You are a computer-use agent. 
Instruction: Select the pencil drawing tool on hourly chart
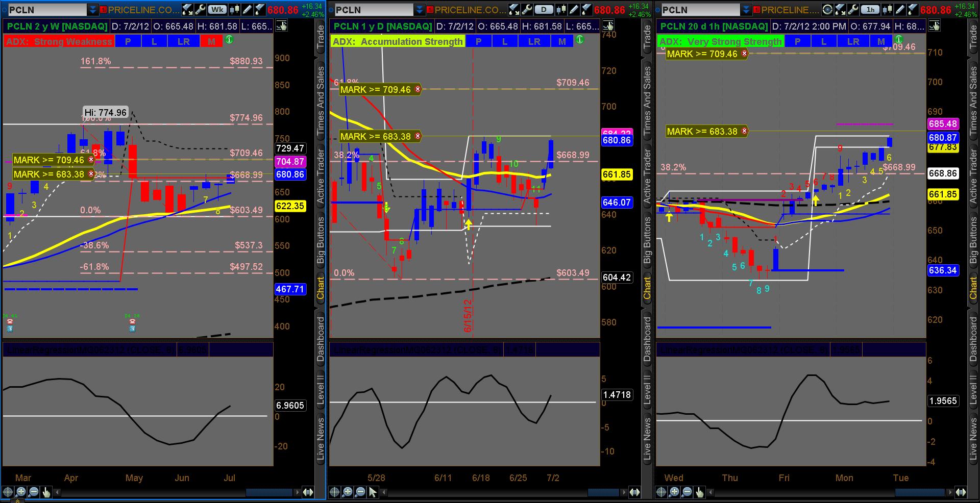900,9
